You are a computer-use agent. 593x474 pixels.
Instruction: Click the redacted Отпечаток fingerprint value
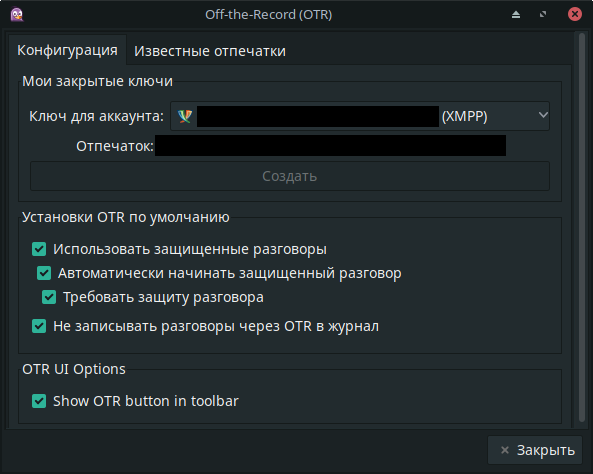click(331, 146)
